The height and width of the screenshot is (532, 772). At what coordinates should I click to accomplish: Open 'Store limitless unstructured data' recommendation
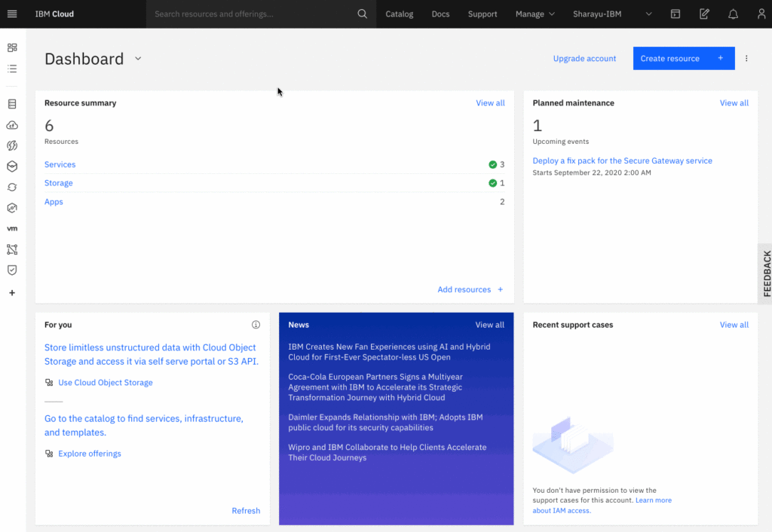152,354
